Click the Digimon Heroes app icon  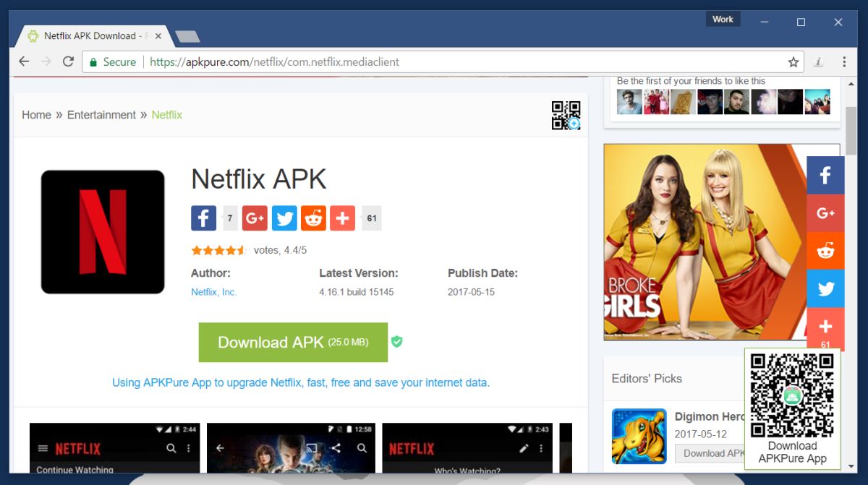coord(639,436)
